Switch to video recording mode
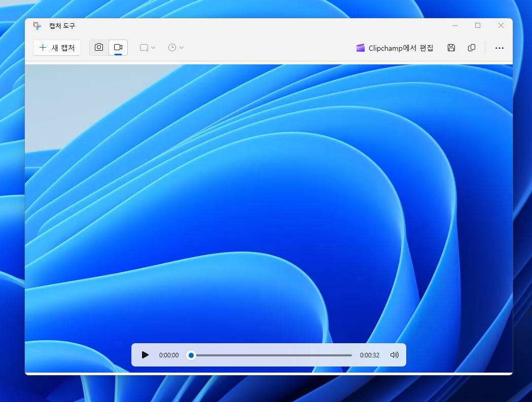 118,48
